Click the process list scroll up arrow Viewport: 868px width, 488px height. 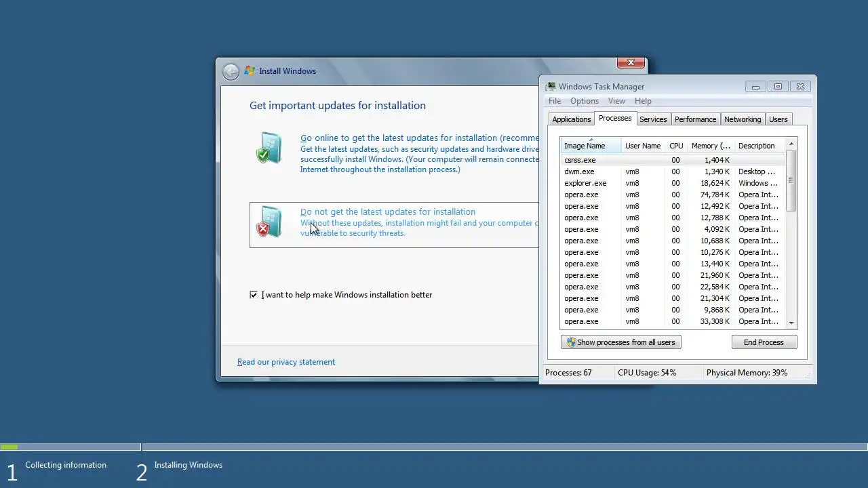pyautogui.click(x=791, y=144)
